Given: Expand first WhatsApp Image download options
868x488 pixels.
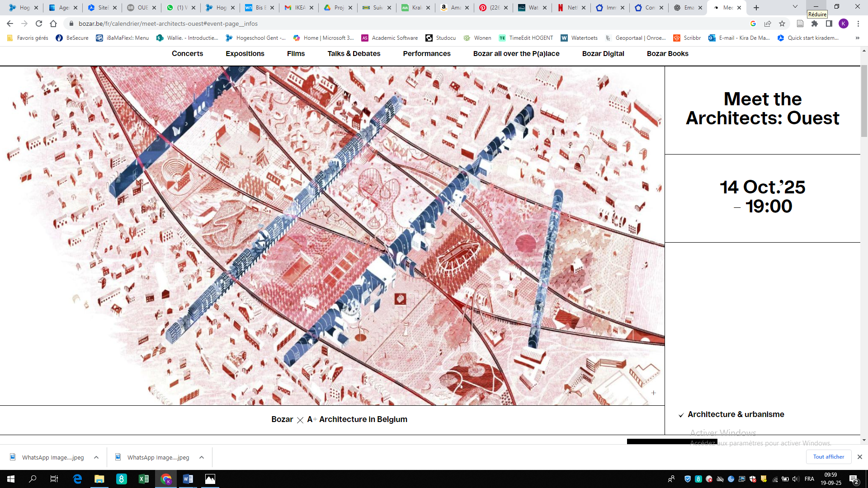Looking at the screenshot, I should pyautogui.click(x=96, y=457).
